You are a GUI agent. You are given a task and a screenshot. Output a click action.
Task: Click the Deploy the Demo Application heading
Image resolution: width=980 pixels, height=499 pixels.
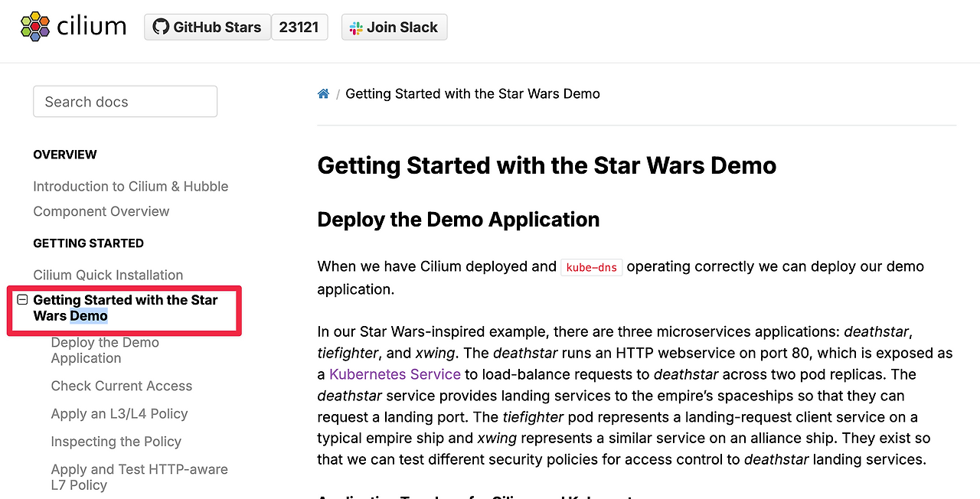[x=459, y=220]
